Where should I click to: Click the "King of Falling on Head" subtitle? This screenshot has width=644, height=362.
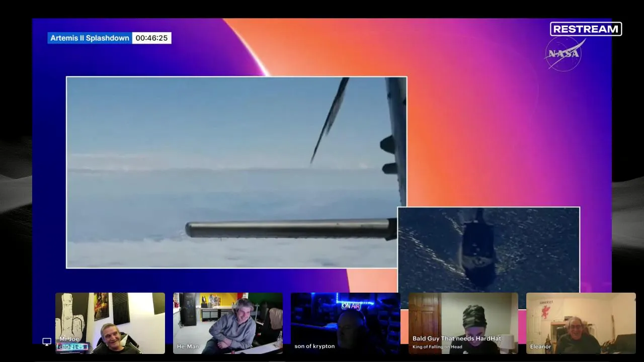coord(437,347)
